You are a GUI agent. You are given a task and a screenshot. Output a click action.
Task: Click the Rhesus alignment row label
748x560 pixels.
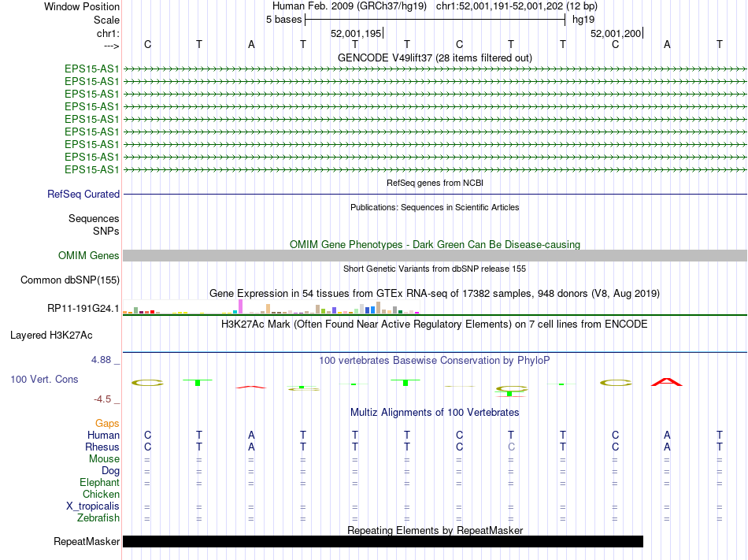point(102,447)
